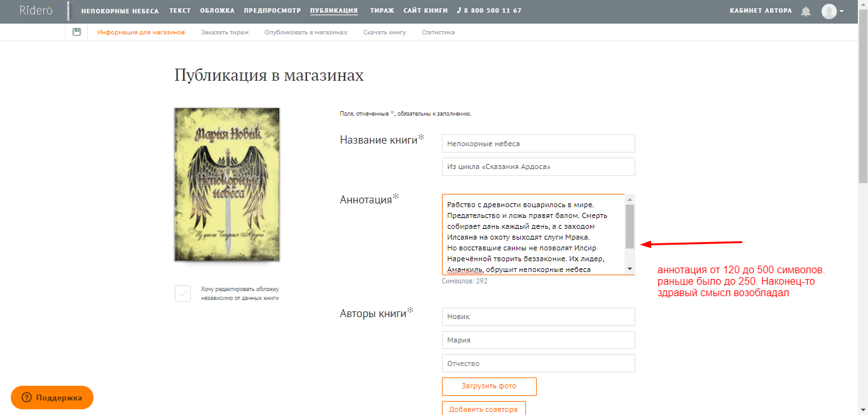Toggle cover edit independent checkbox
Viewport: 868px width, 415px height.
click(x=183, y=293)
